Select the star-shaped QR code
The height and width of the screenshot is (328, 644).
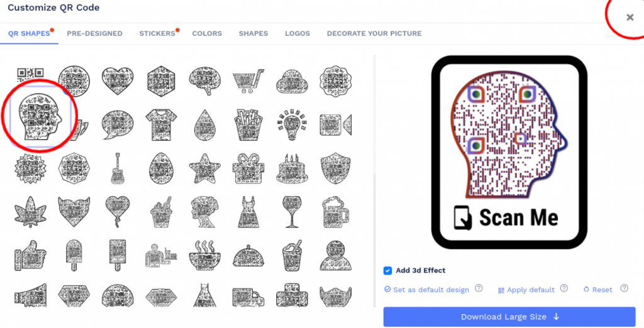pyautogui.click(x=204, y=168)
